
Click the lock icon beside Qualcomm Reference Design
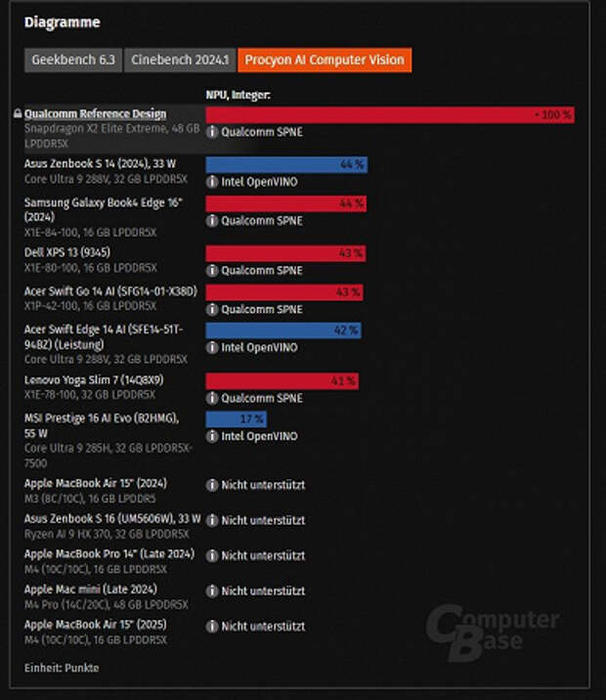18,114
